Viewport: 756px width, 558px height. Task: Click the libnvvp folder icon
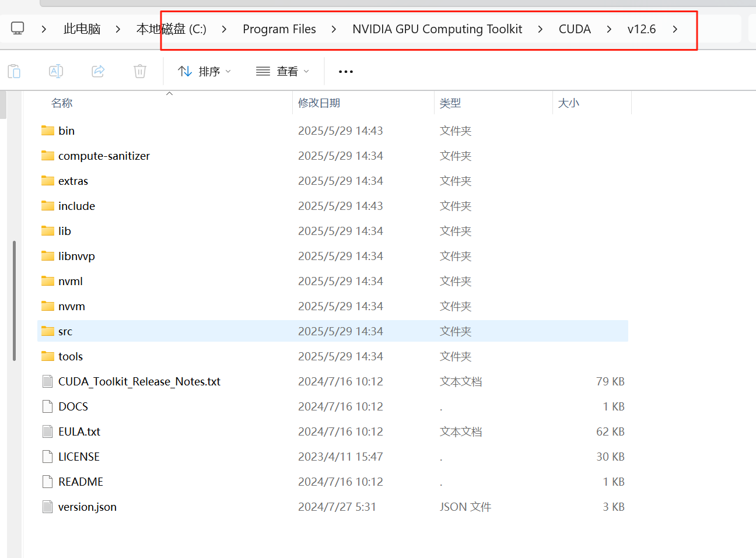[x=48, y=255]
